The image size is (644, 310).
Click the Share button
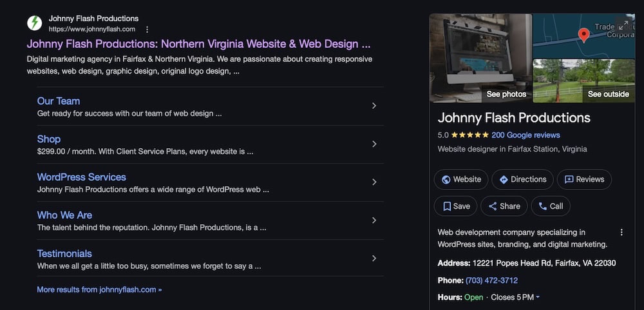click(x=504, y=206)
